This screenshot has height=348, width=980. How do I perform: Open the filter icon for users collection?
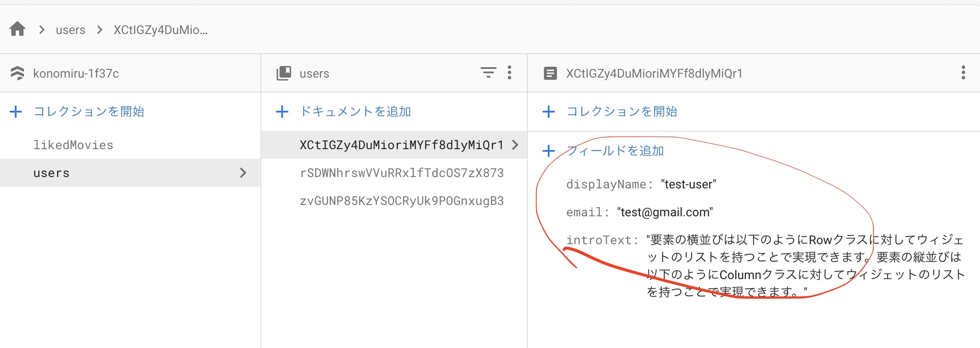[488, 72]
